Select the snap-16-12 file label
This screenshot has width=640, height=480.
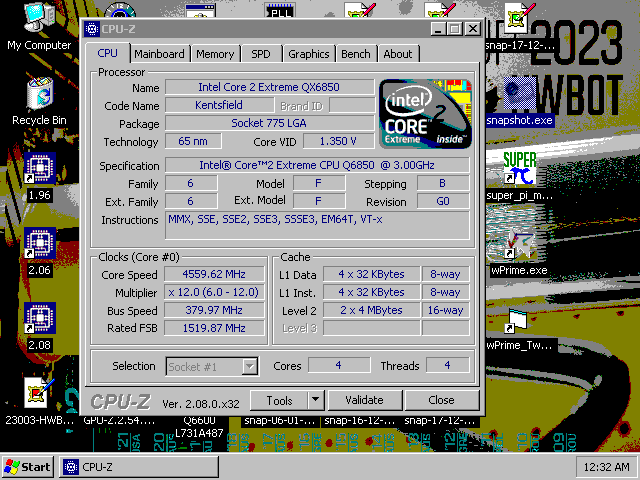pyautogui.click(x=360, y=420)
